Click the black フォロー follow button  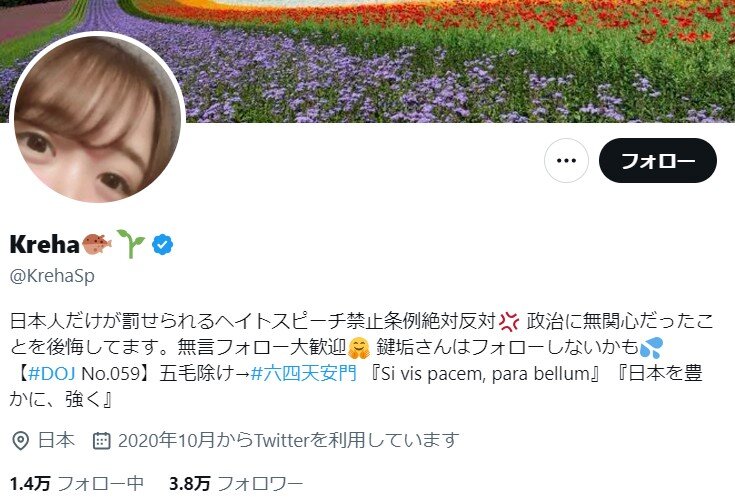click(x=658, y=160)
